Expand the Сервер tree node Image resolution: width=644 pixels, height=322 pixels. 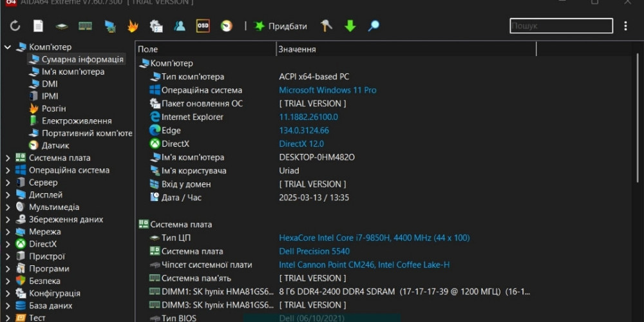click(x=7, y=182)
